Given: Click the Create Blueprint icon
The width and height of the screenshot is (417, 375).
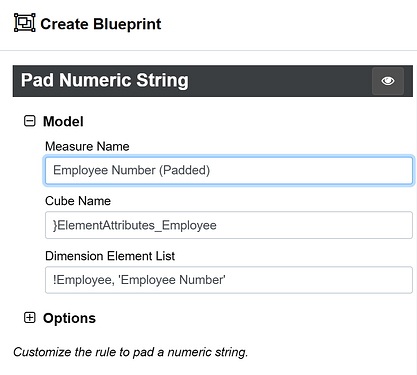Looking at the screenshot, I should pos(25,23).
